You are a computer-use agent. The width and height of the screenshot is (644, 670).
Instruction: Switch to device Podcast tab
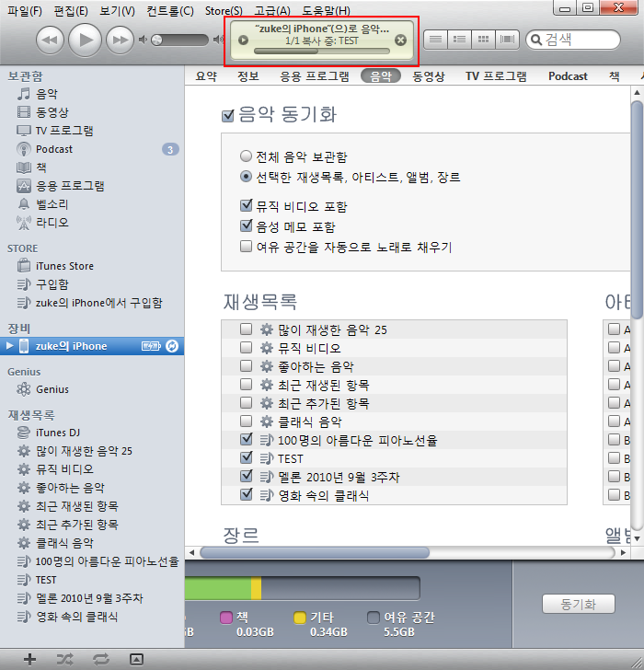point(568,76)
